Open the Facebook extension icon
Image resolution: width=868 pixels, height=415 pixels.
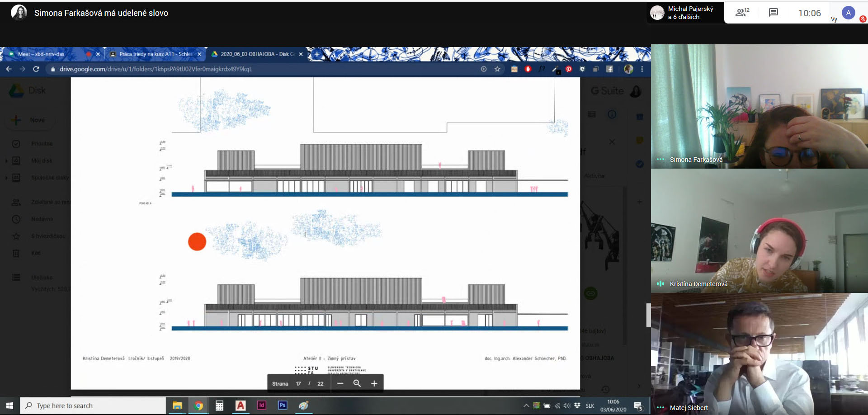[609, 69]
